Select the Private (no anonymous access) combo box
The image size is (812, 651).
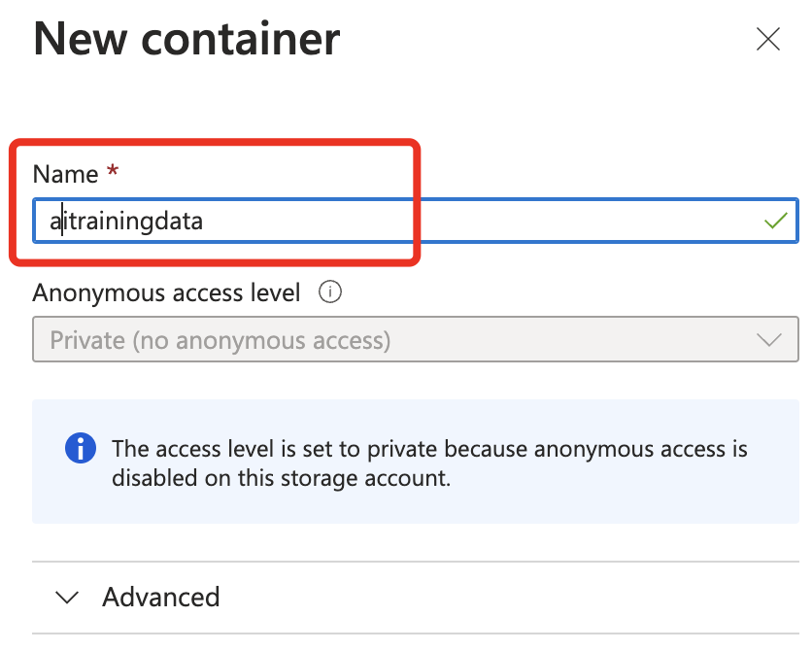(x=416, y=339)
